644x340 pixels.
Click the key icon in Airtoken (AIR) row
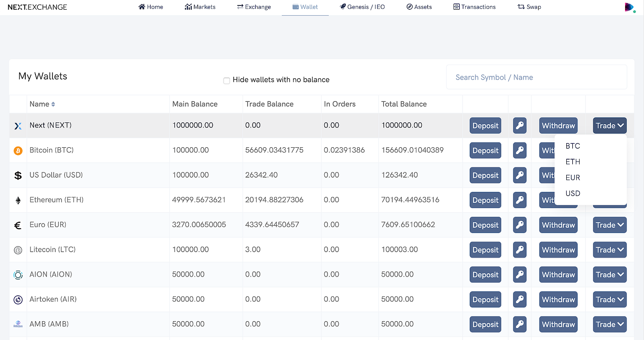(520, 300)
